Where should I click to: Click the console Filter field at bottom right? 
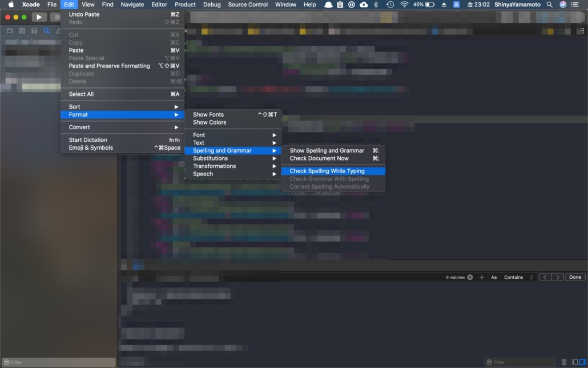(519, 362)
